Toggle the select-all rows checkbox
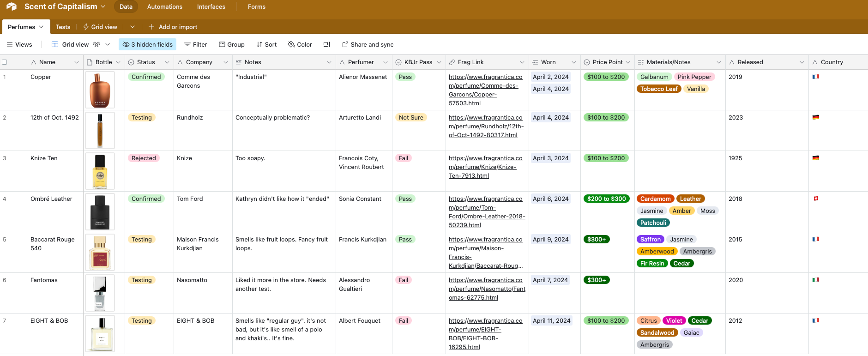868x356 pixels. [5, 62]
